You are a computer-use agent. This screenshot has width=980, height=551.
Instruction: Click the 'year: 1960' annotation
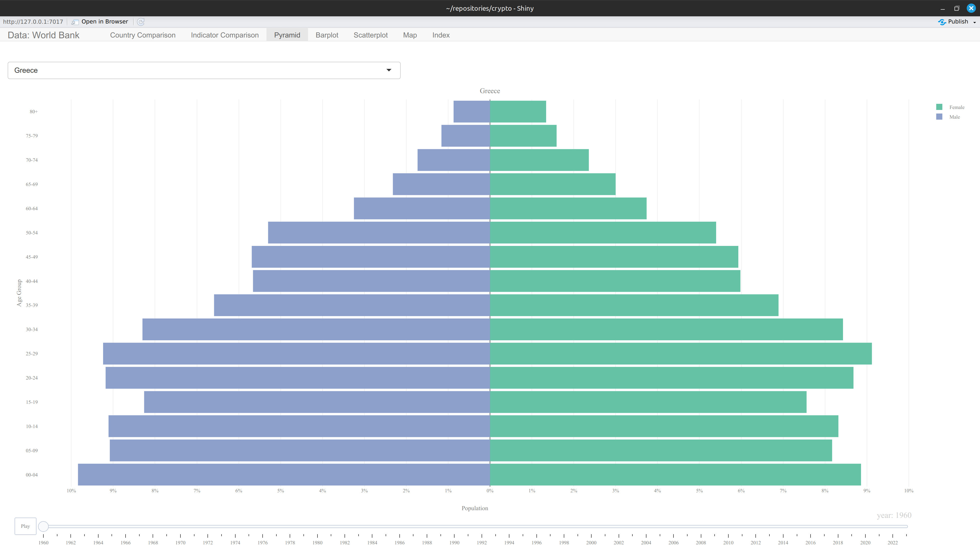coord(894,515)
